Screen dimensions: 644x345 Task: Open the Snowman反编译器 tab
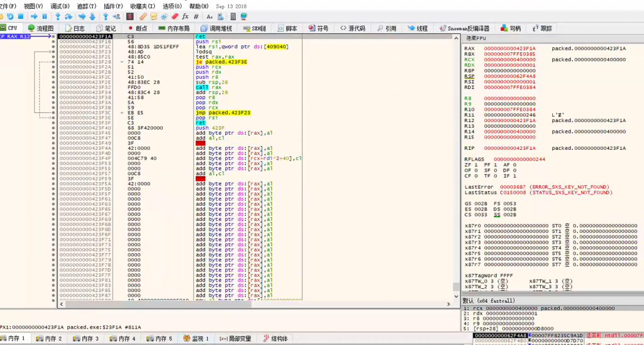point(465,28)
